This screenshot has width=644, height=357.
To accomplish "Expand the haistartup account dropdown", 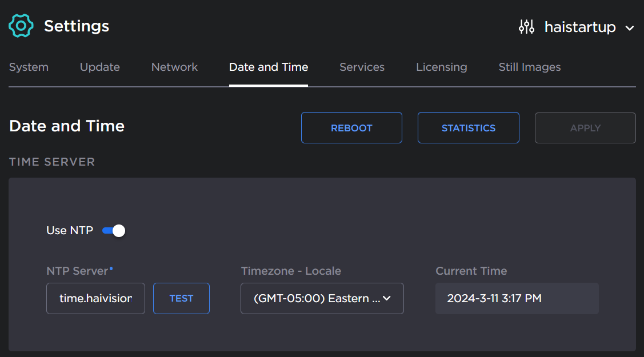I will [x=630, y=27].
